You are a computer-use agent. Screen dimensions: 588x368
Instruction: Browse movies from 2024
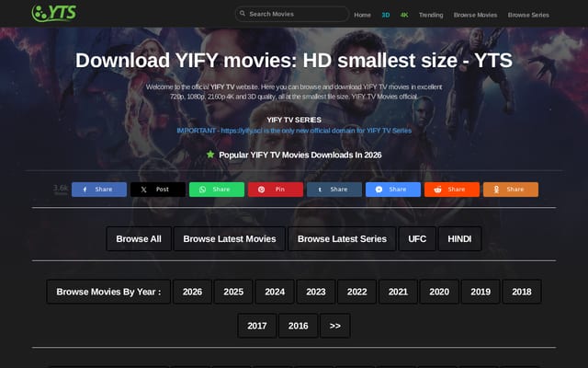275,292
